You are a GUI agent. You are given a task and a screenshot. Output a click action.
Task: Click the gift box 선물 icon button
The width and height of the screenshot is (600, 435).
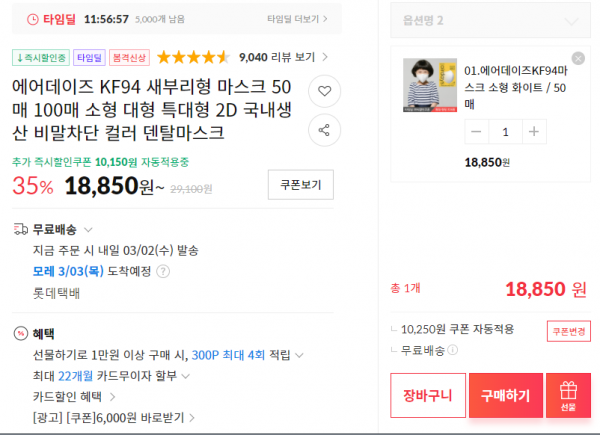568,395
